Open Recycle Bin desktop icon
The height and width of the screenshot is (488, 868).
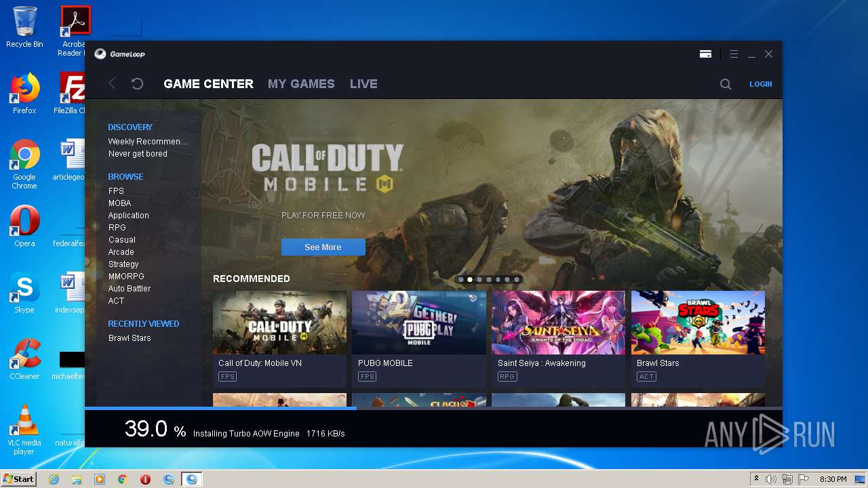click(24, 27)
